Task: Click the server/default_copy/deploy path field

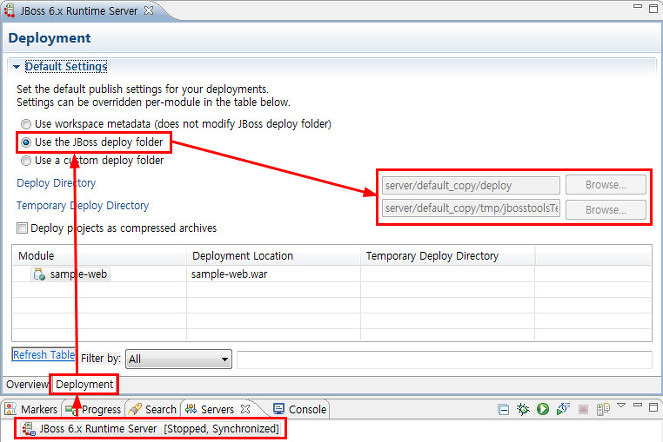Action: click(471, 185)
